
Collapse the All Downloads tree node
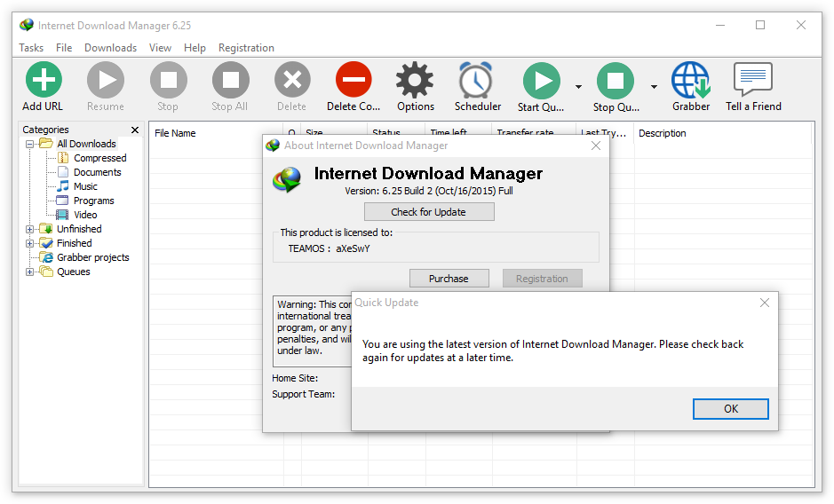pyautogui.click(x=30, y=144)
